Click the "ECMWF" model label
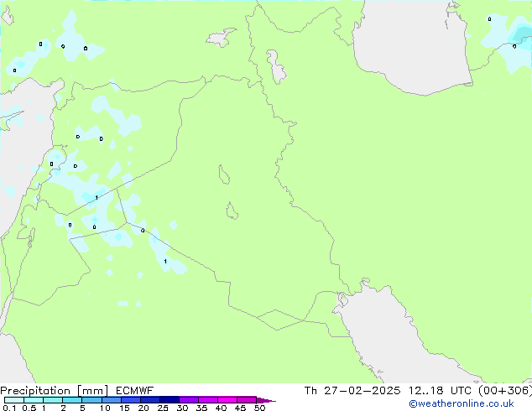The image size is (532, 411). click(x=135, y=391)
